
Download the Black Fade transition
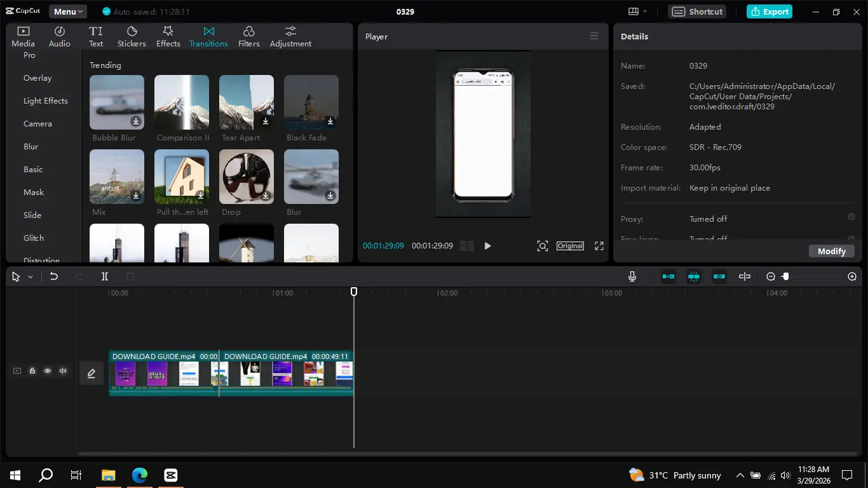(x=330, y=121)
